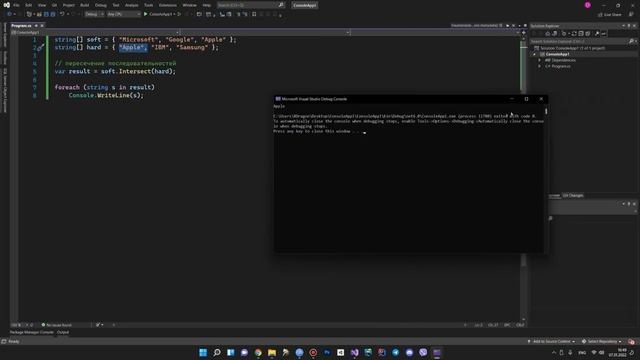Click Add to Source Control
This screenshot has height=360, width=640.
pyautogui.click(x=551, y=342)
